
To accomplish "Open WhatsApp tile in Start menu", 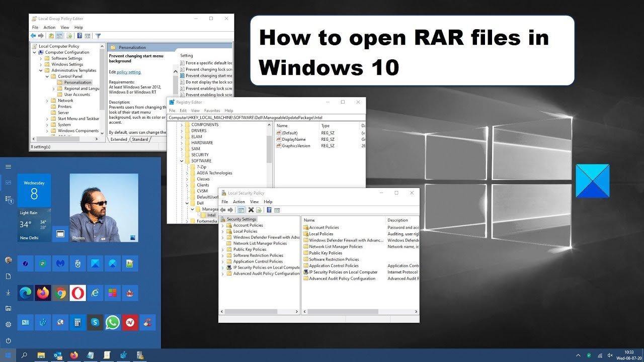I will click(x=113, y=322).
